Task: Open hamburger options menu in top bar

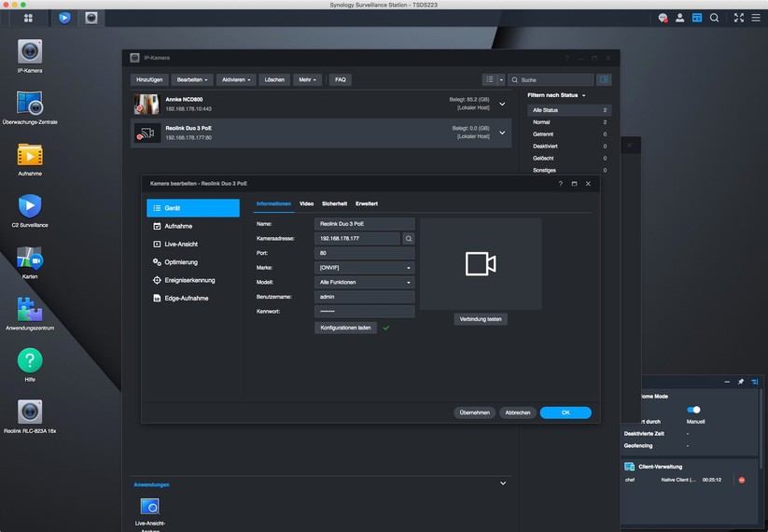Action: [756, 18]
